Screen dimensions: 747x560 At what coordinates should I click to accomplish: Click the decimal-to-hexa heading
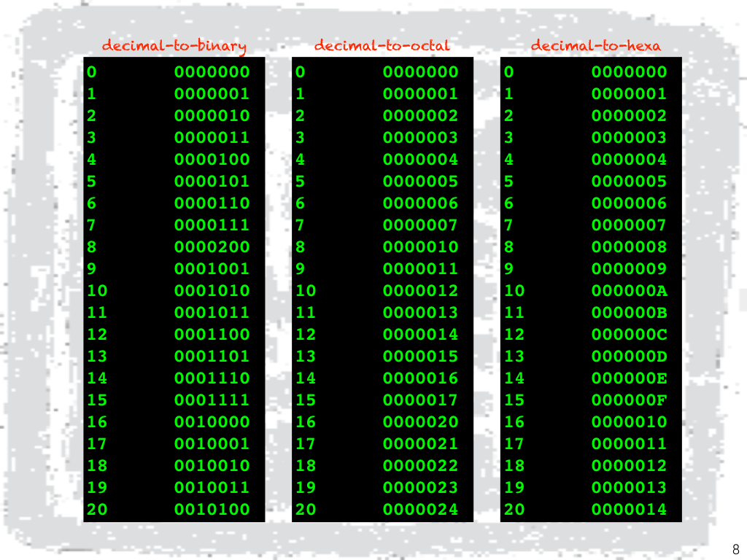click(595, 46)
